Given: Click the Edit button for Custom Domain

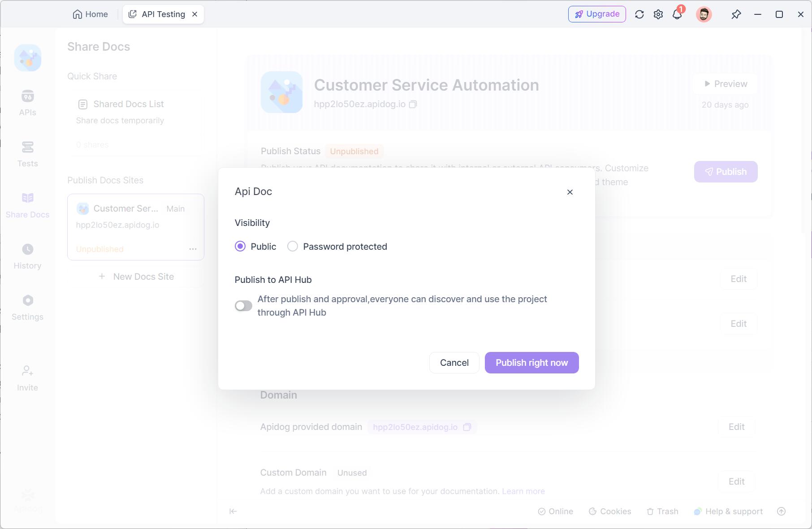Looking at the screenshot, I should coord(737,481).
